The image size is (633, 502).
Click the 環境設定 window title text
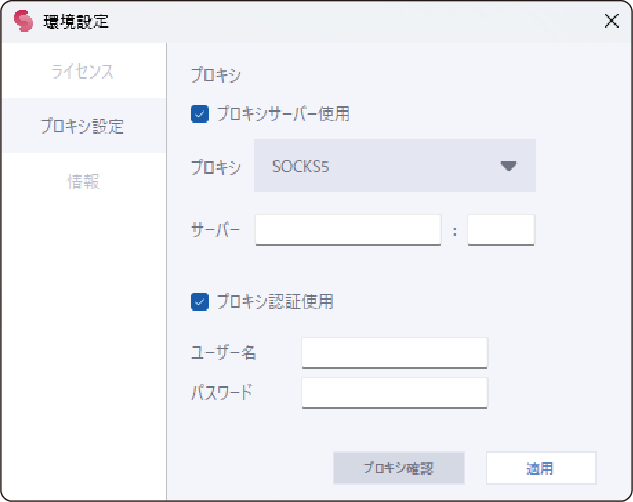[76, 22]
